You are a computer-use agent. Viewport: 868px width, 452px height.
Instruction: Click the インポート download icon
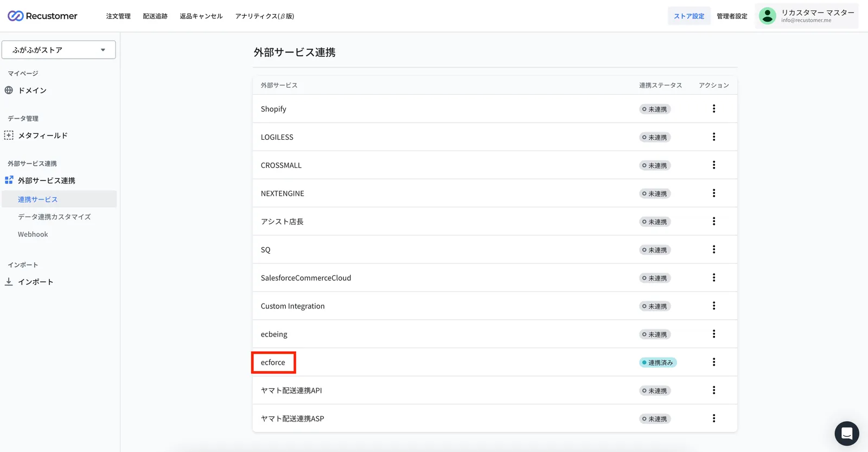pos(9,282)
